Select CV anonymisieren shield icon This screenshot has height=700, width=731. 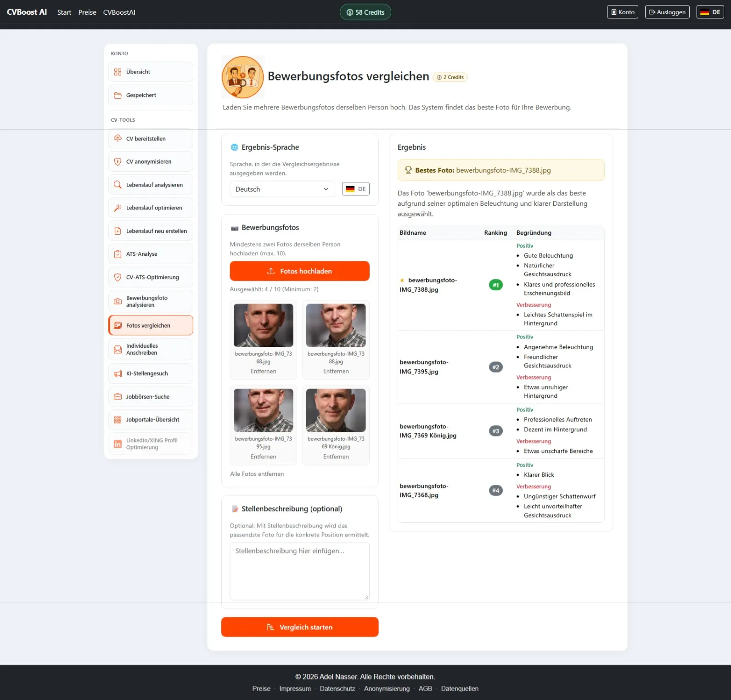point(118,162)
